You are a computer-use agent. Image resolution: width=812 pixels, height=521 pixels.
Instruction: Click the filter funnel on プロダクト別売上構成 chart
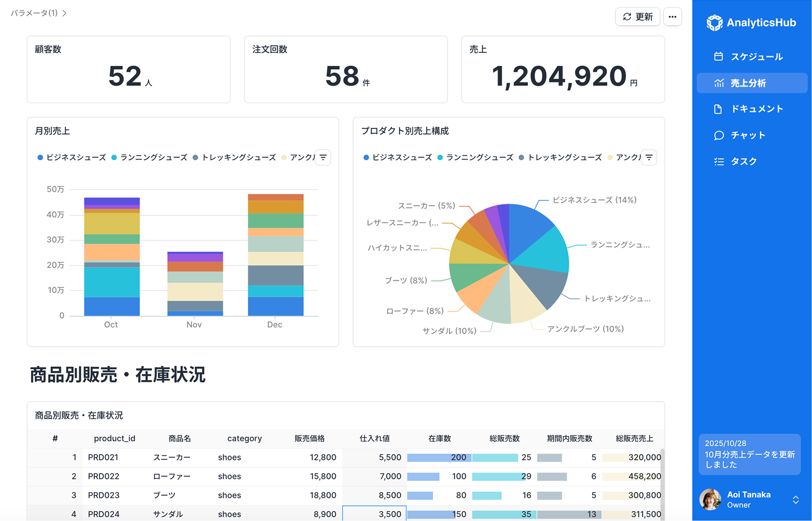[649, 157]
